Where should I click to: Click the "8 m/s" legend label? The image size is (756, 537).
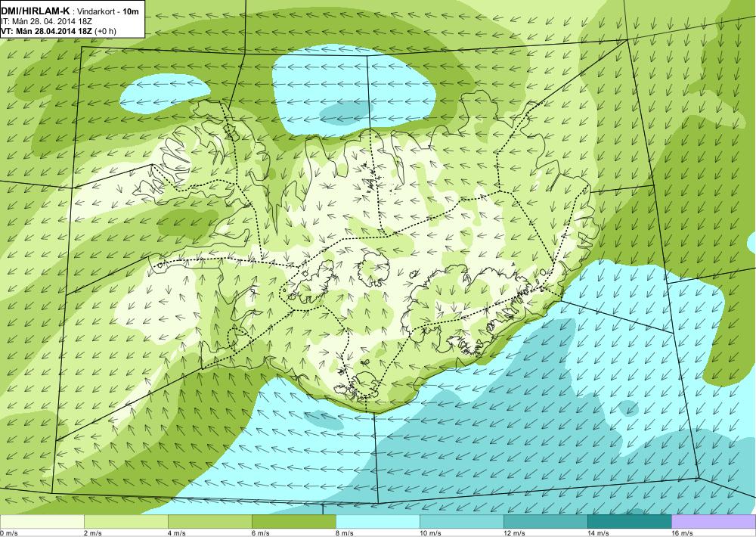coord(344,533)
